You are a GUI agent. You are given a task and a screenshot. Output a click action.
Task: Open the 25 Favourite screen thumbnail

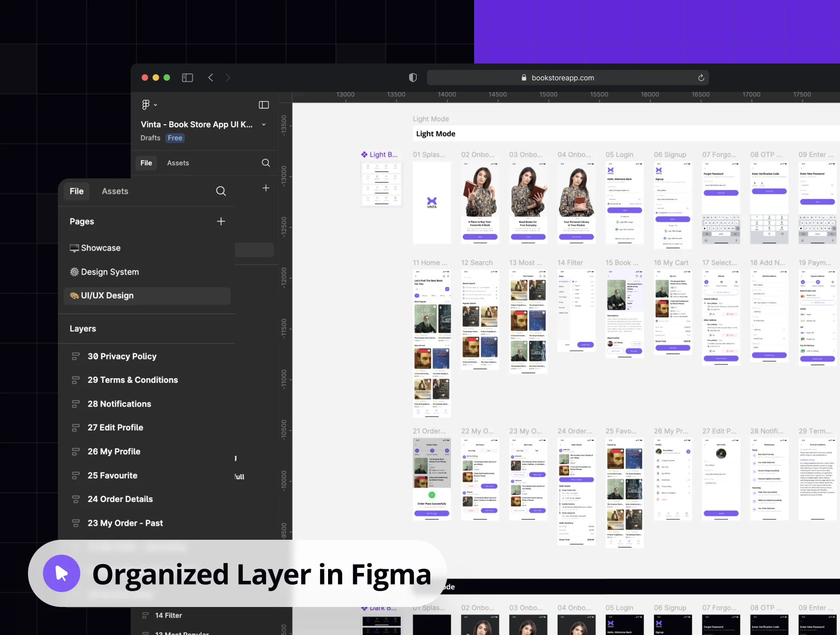point(625,493)
